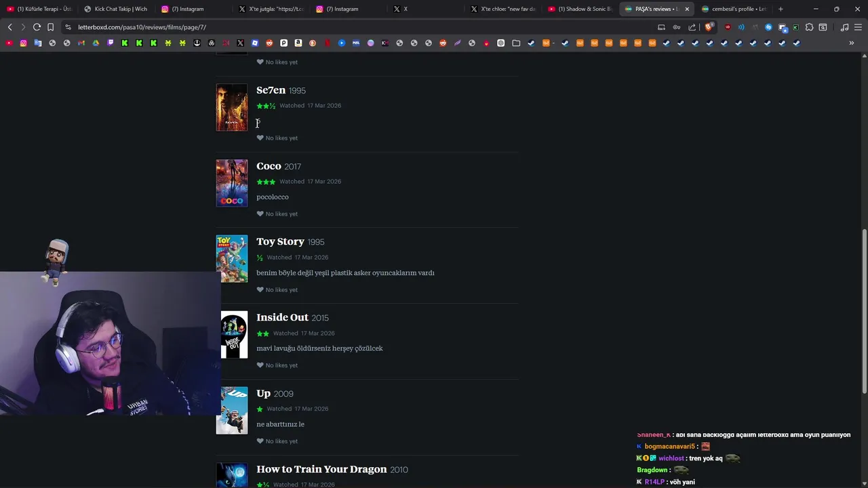Open the purple feather bookmark

(x=457, y=43)
